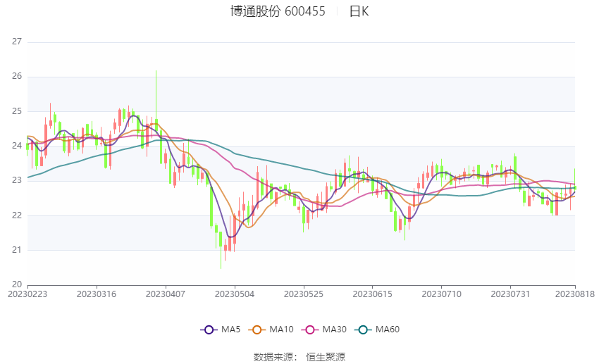Image resolution: width=599 pixels, height=364 pixels.
Task: Click the 27 price label on y-axis
Action: 18,42
